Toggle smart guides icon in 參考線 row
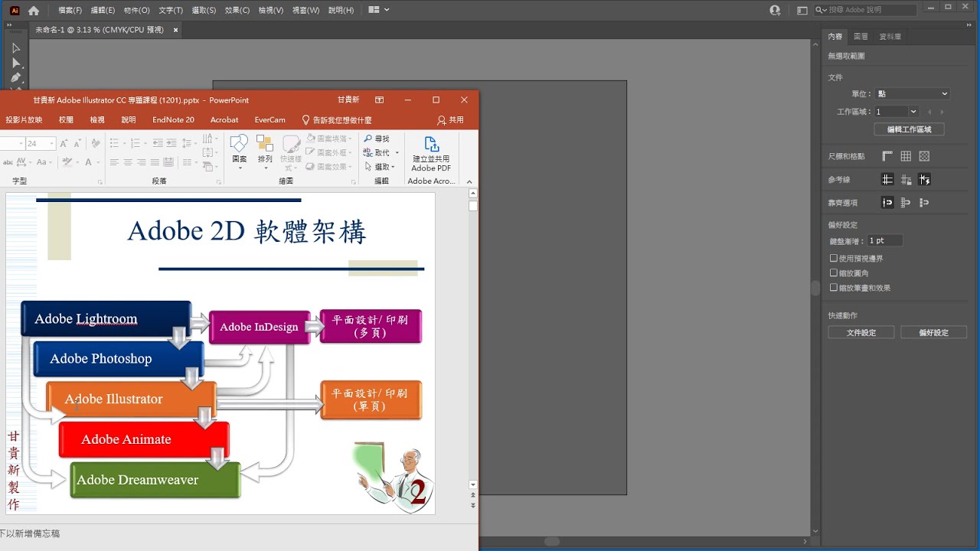Screen dimensions: 980x551 (924, 180)
